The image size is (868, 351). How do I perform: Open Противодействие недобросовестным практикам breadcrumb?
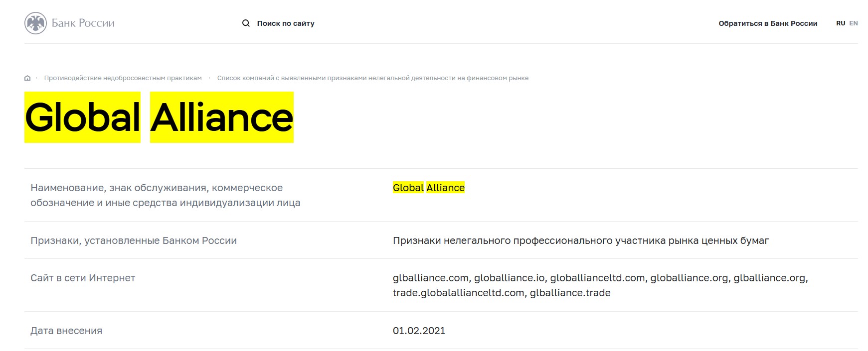click(x=123, y=78)
